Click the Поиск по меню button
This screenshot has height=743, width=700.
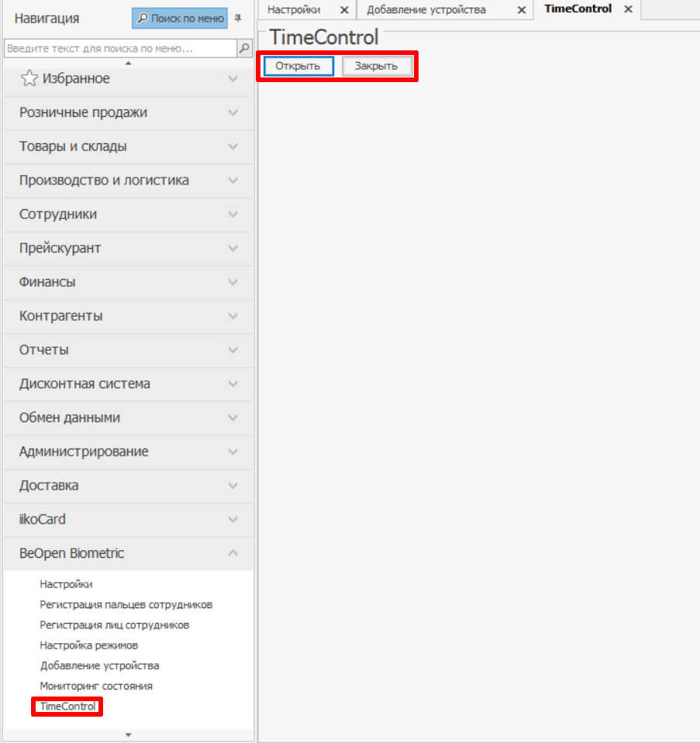(x=180, y=18)
